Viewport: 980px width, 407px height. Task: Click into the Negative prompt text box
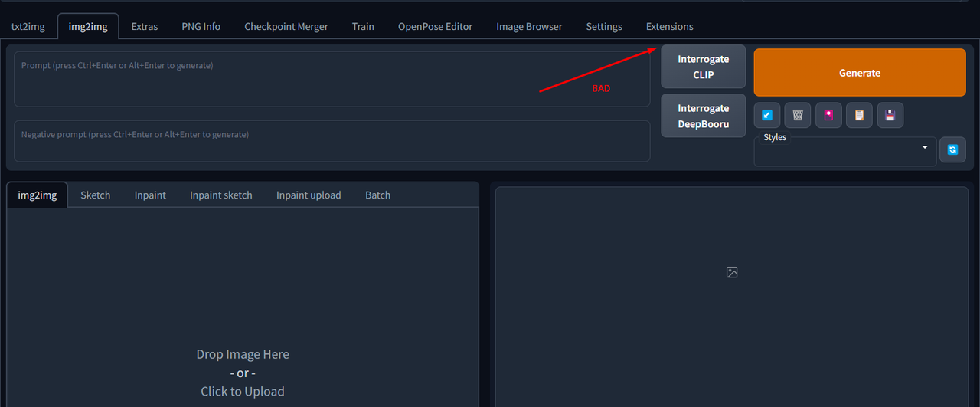pos(332,140)
